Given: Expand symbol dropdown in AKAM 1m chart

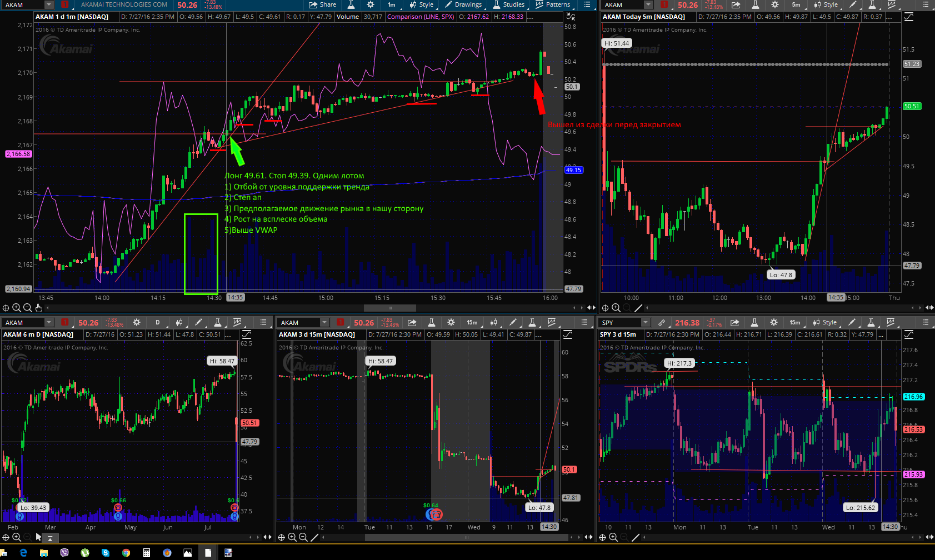Looking at the screenshot, I should tap(49, 4).
